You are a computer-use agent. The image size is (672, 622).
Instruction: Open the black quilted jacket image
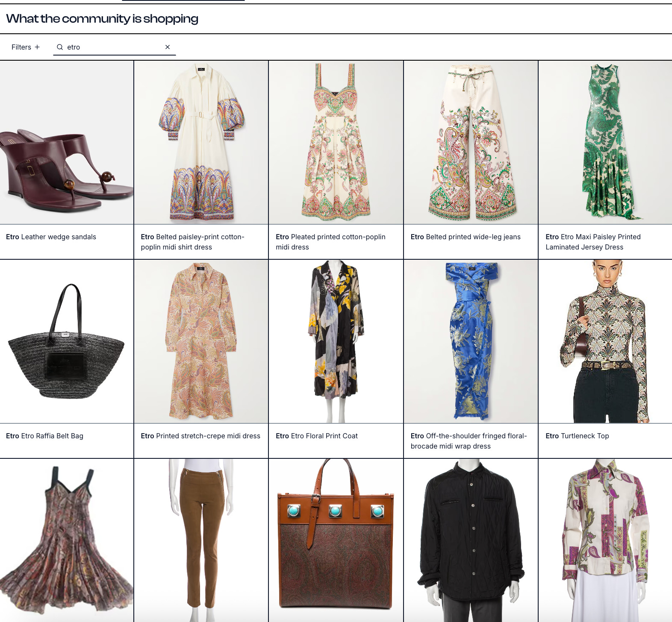(471, 540)
